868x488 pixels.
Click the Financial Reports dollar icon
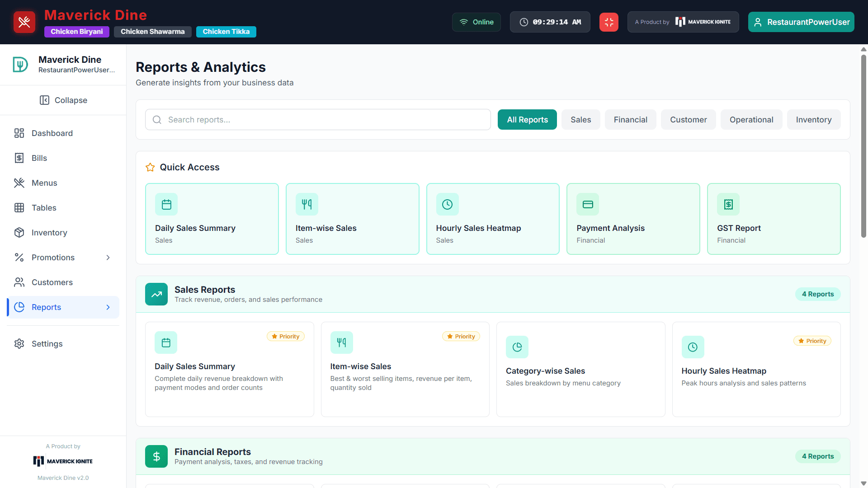pyautogui.click(x=156, y=456)
